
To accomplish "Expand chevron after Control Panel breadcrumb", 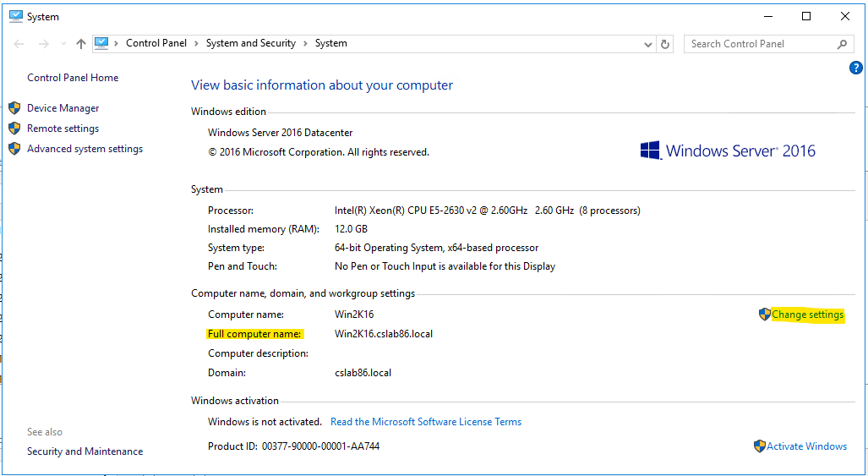I will click(197, 43).
